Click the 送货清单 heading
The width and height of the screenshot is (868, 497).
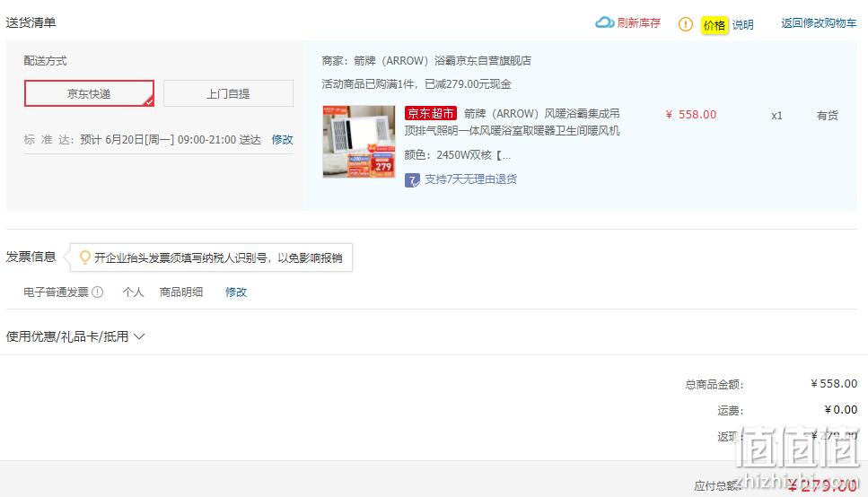[x=31, y=22]
